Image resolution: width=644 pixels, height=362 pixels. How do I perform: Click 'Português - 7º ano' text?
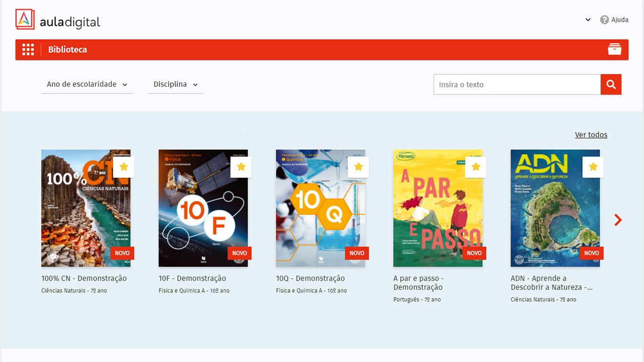[x=417, y=299]
